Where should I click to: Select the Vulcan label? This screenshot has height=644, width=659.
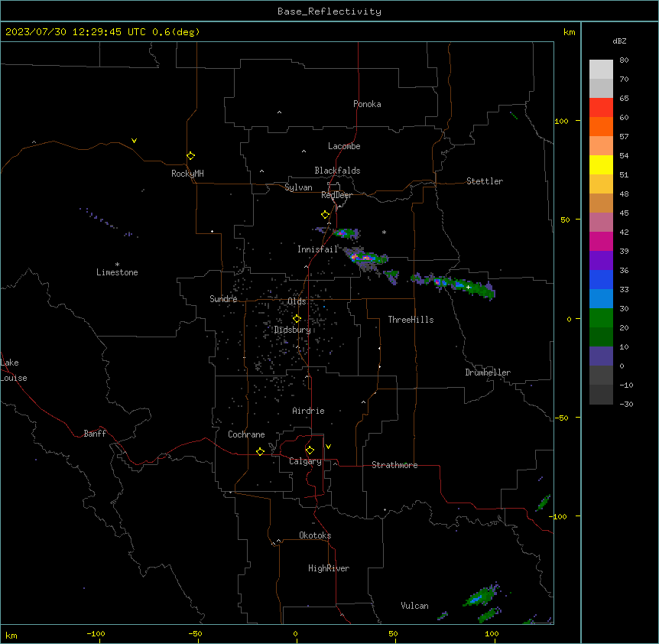coord(415,606)
